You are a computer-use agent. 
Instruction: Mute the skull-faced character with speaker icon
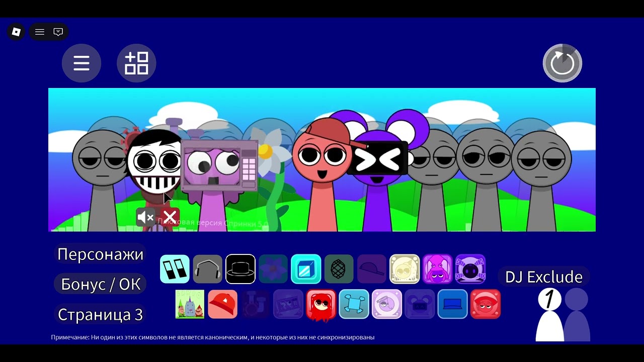point(146,217)
